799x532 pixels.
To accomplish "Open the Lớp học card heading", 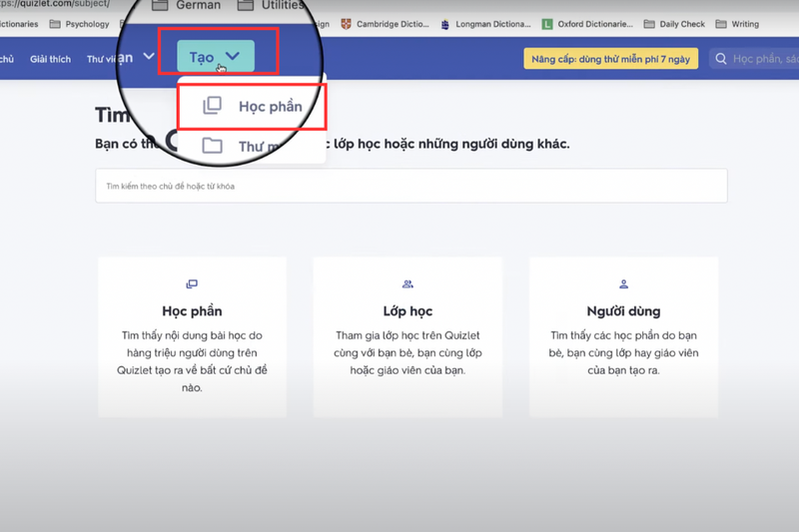I will click(407, 311).
